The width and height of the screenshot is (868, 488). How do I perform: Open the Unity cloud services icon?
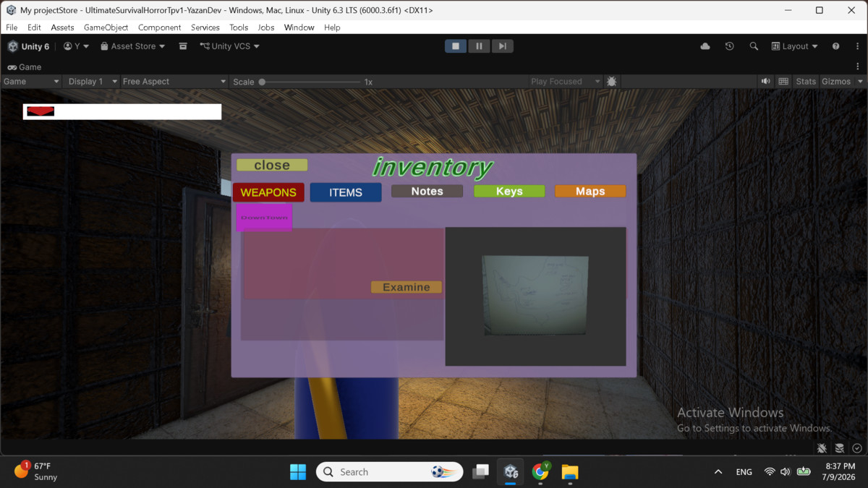pyautogui.click(x=705, y=46)
